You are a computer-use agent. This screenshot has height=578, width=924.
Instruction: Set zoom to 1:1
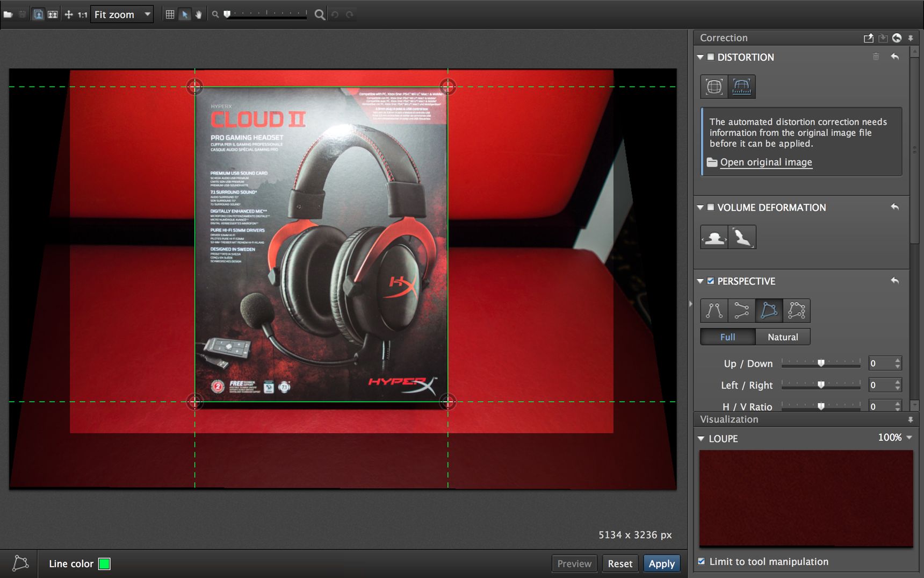point(82,15)
